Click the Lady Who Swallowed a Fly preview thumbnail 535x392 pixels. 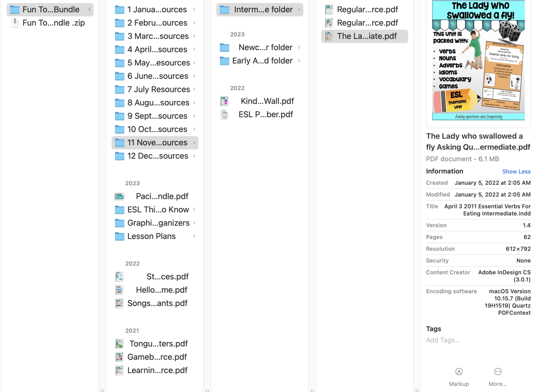click(x=478, y=61)
